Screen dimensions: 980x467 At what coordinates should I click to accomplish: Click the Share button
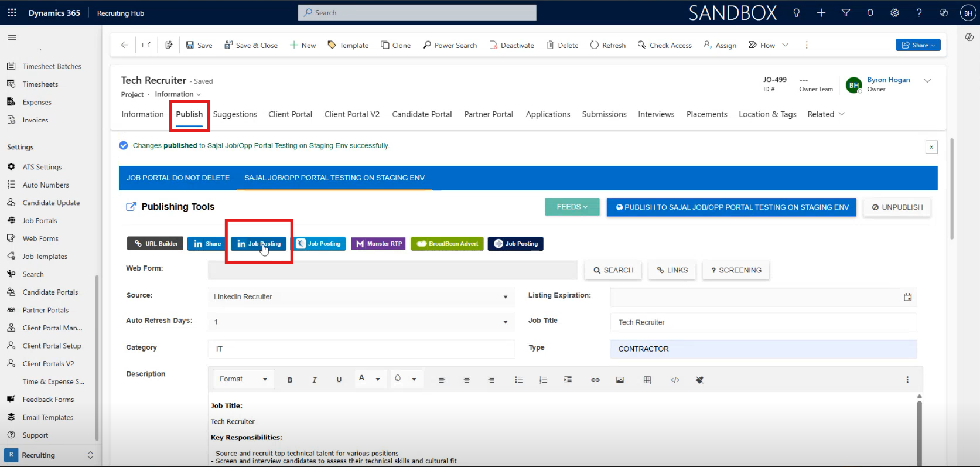point(918,45)
